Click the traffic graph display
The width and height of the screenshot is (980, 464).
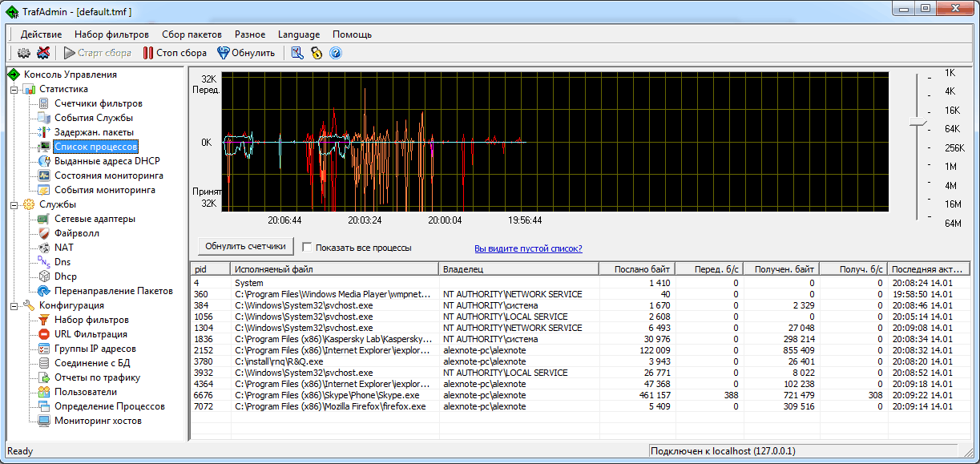[x=555, y=142]
